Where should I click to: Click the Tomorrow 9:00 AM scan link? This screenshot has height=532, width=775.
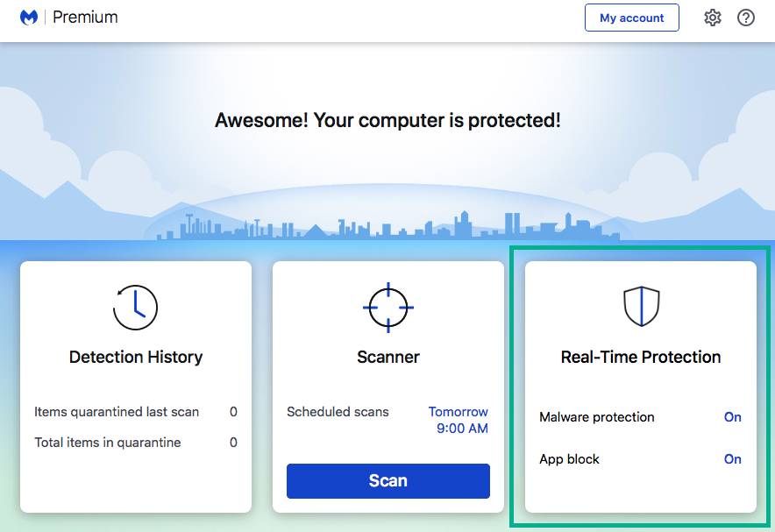(458, 420)
